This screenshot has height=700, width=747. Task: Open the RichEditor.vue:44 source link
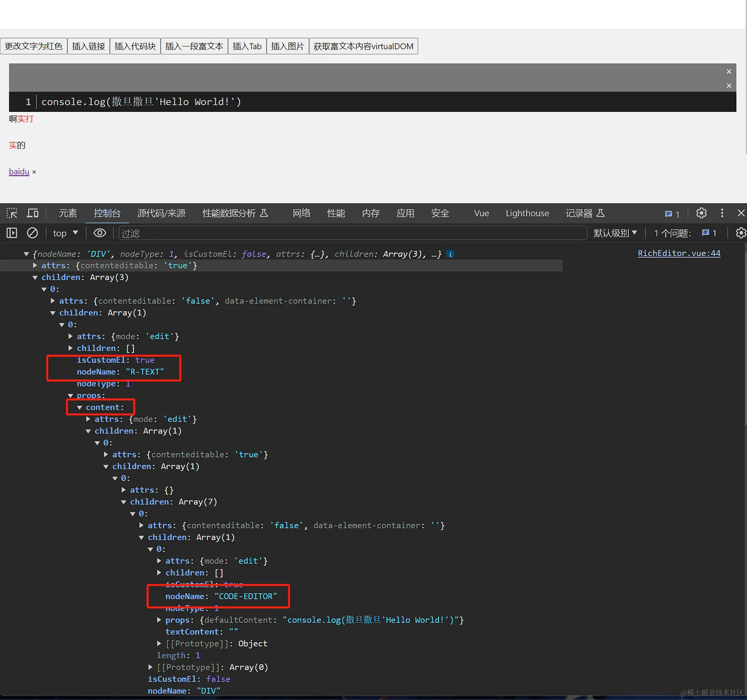[x=679, y=253]
